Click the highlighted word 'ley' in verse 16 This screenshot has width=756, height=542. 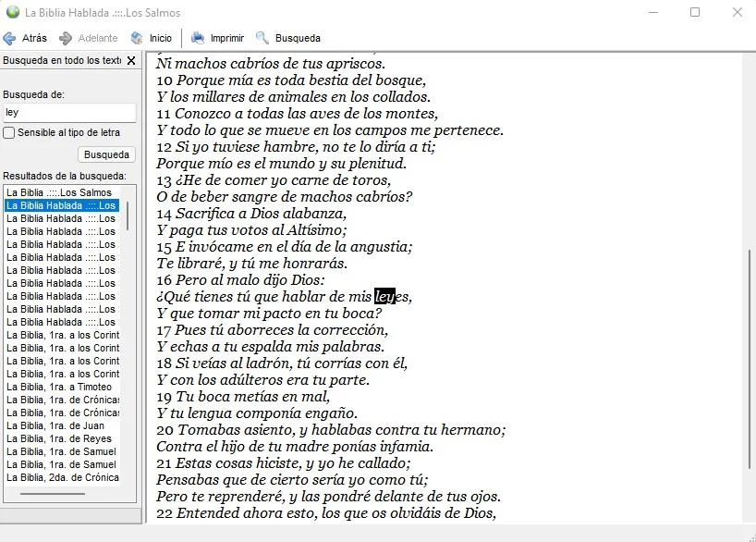[384, 296]
